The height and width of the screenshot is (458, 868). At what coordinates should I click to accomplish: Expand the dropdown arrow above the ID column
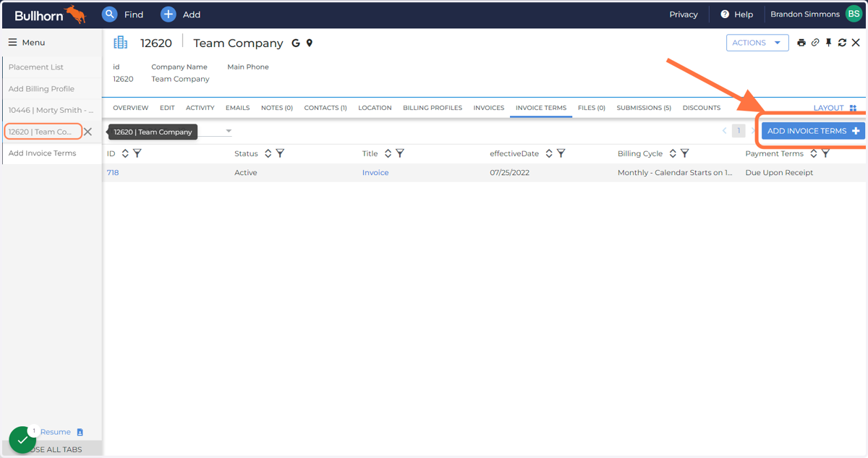(x=229, y=131)
